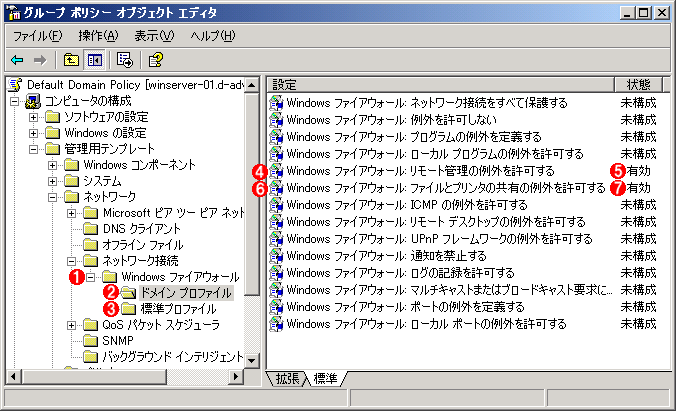This screenshot has width=676, height=411.
Task: Click the Up One Level folder icon
Action: (x=71, y=60)
